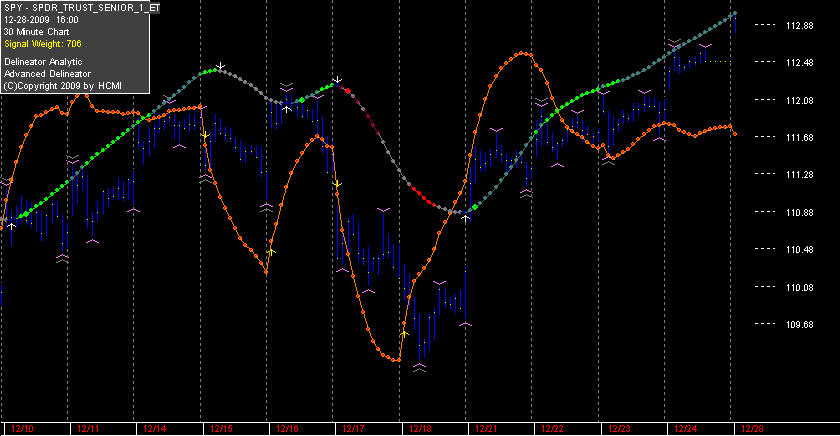Viewport: 840px width, 436px height.
Task: Click the white up arrow at the 12/10 start
Action: [x=11, y=226]
